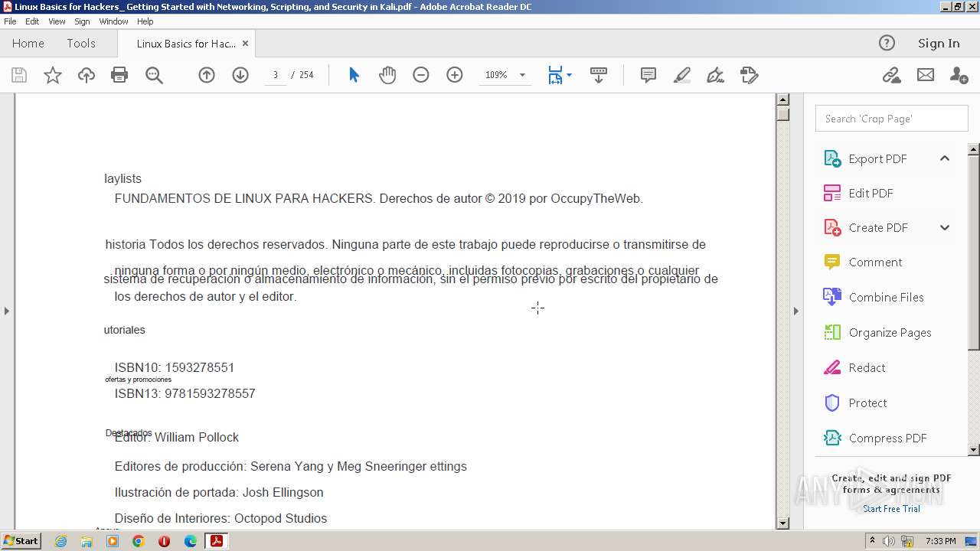980x551 pixels.
Task: Switch to the Home tab
Action: coord(28,44)
